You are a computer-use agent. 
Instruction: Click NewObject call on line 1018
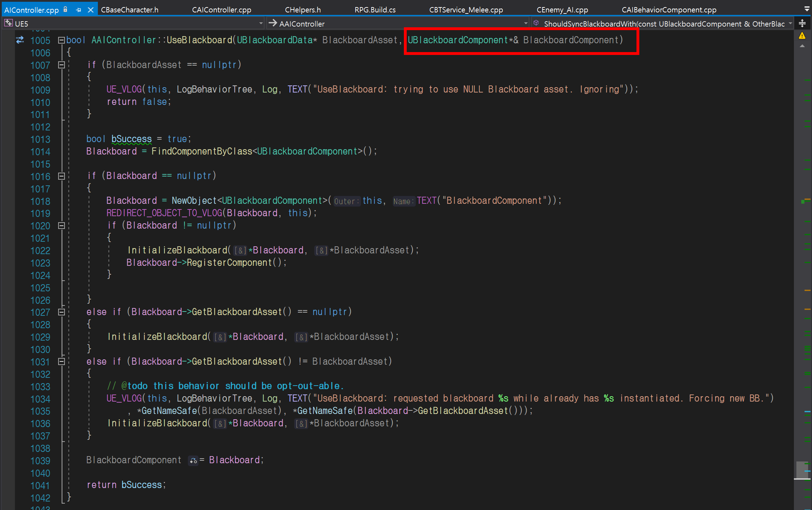coord(194,201)
